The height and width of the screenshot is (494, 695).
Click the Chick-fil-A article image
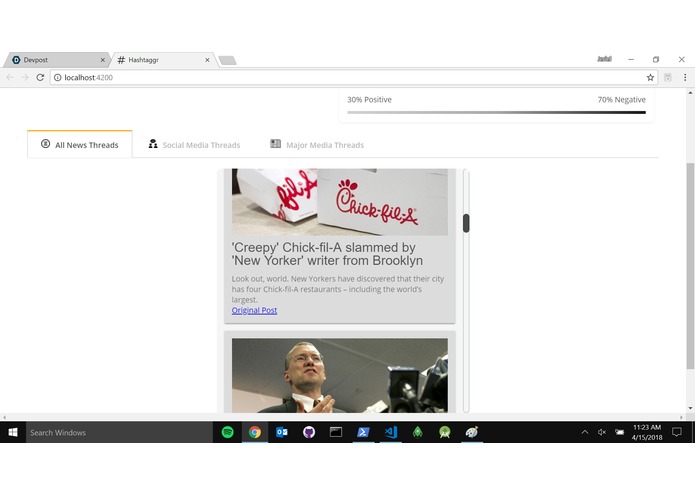click(340, 202)
